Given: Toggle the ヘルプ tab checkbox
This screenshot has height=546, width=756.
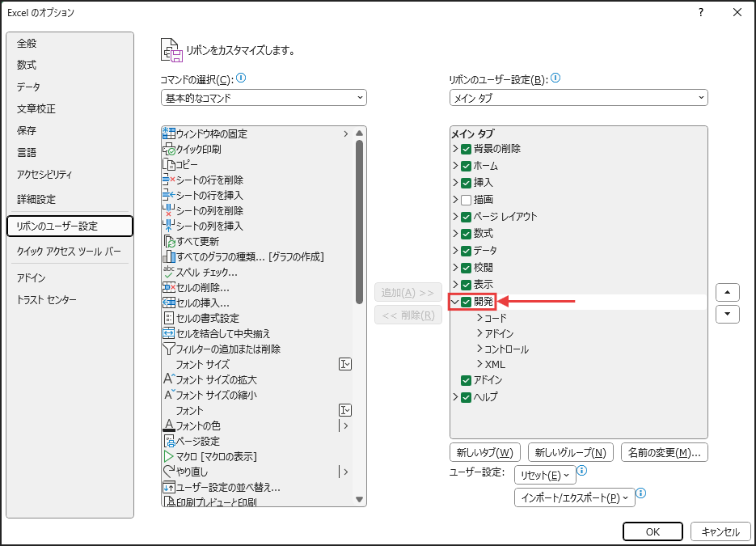Looking at the screenshot, I should (x=466, y=397).
